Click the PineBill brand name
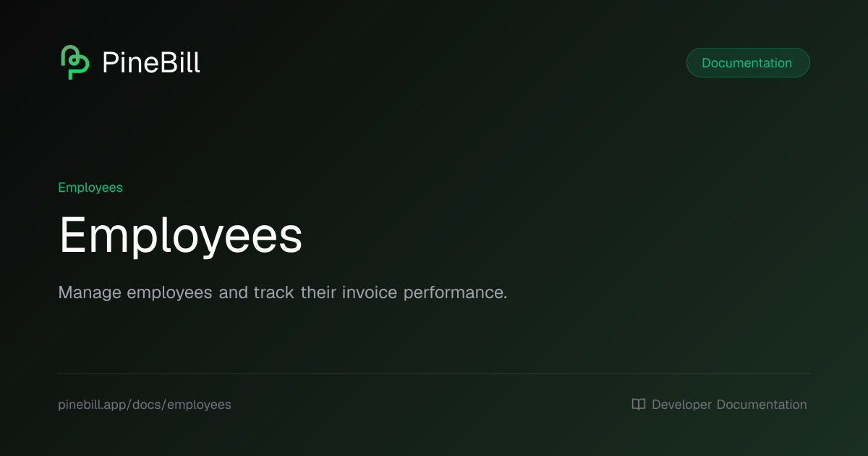 [x=151, y=63]
